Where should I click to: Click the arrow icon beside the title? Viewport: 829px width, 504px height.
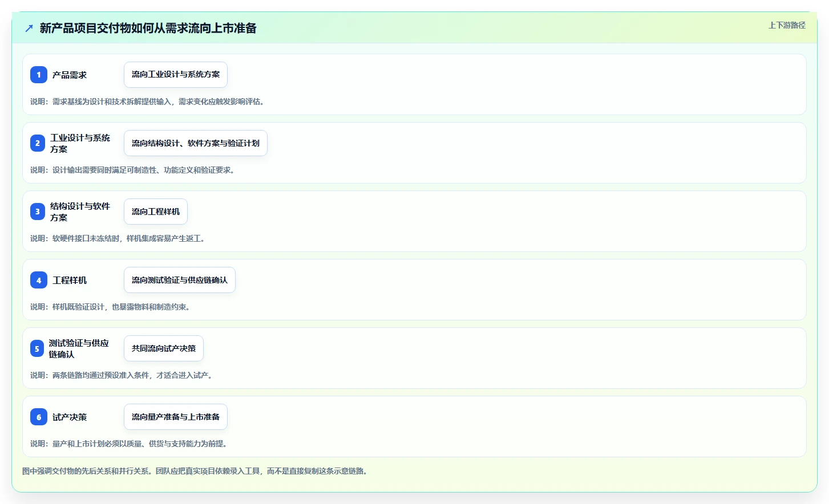pyautogui.click(x=29, y=28)
